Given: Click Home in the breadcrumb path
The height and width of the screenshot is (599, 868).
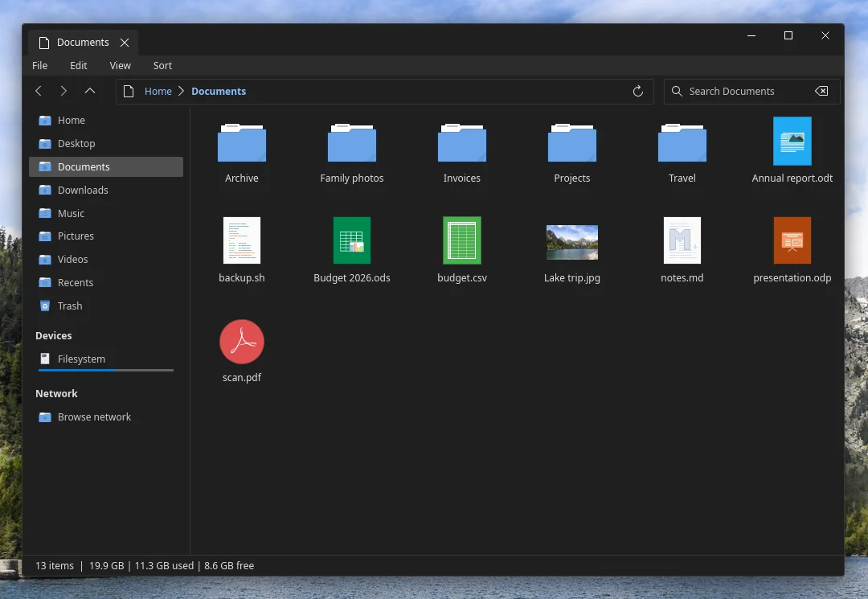Looking at the screenshot, I should click(158, 91).
